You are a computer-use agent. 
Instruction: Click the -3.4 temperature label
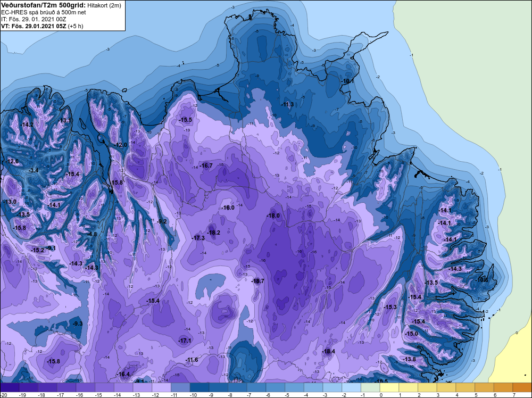tap(33, 170)
